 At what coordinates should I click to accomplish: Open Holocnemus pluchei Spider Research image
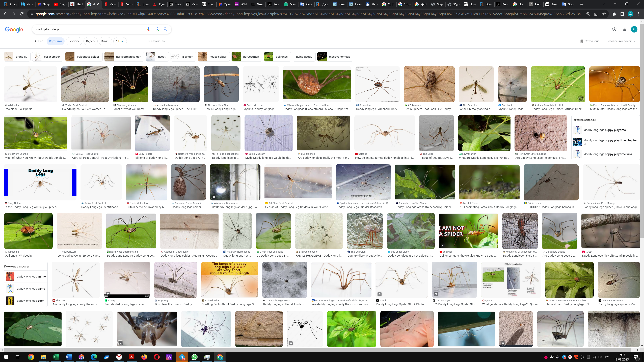pyautogui.click(x=363, y=182)
